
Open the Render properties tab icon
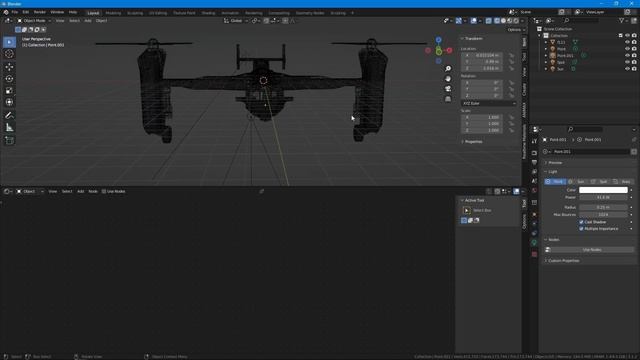[534, 153]
